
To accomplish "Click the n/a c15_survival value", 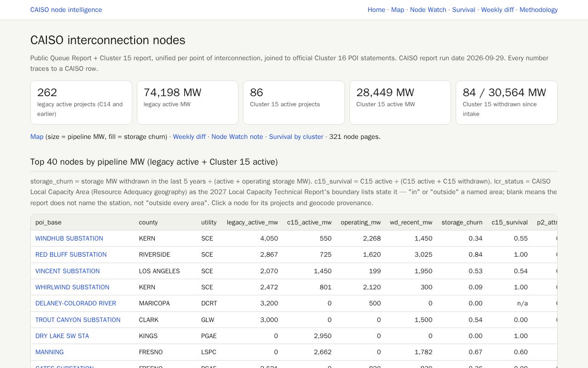I will (x=522, y=303).
